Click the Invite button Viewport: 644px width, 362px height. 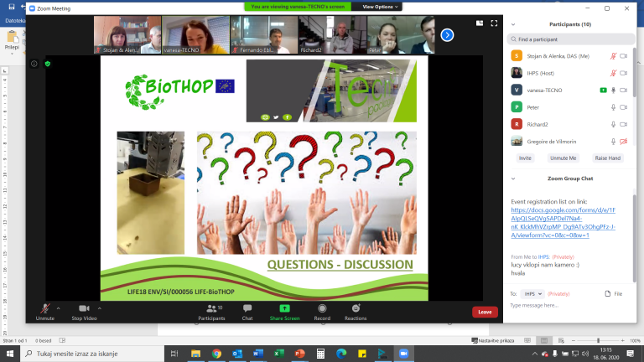coord(525,158)
